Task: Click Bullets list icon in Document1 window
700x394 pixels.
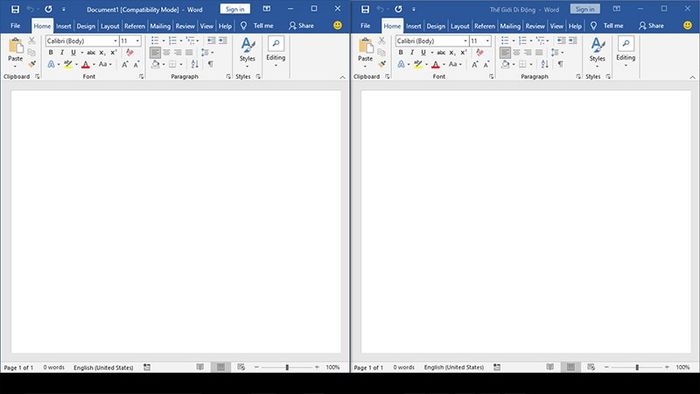Action: (155, 41)
